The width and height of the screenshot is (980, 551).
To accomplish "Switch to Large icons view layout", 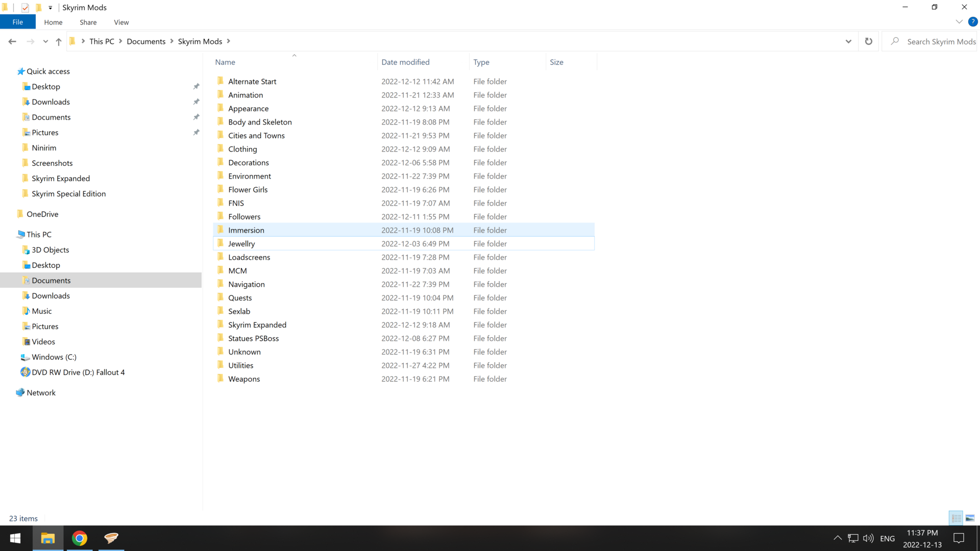I will click(x=970, y=518).
